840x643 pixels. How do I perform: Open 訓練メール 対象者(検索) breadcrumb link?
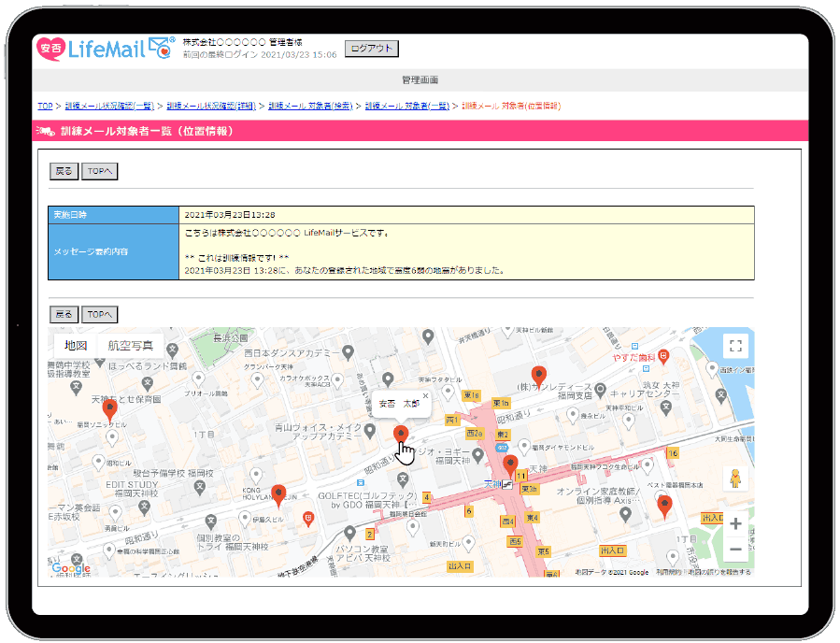pos(311,107)
